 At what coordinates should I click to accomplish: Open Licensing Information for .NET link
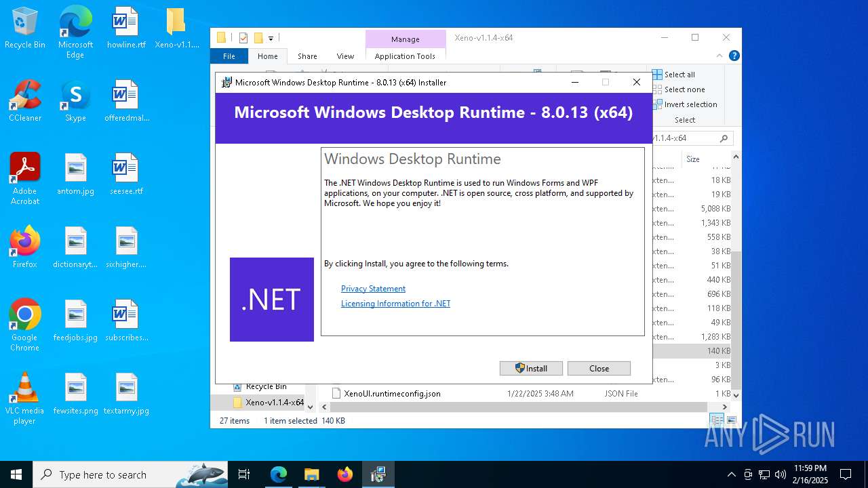pyautogui.click(x=395, y=304)
